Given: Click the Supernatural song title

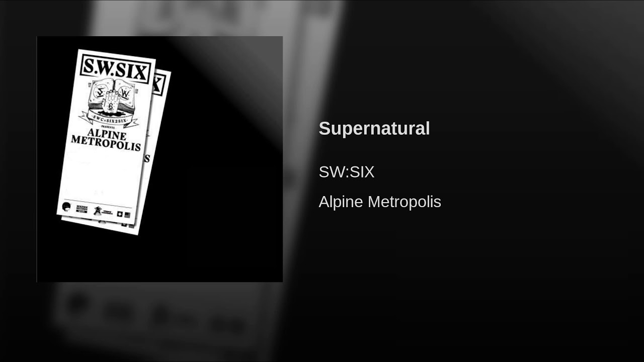Looking at the screenshot, I should coord(374,128).
